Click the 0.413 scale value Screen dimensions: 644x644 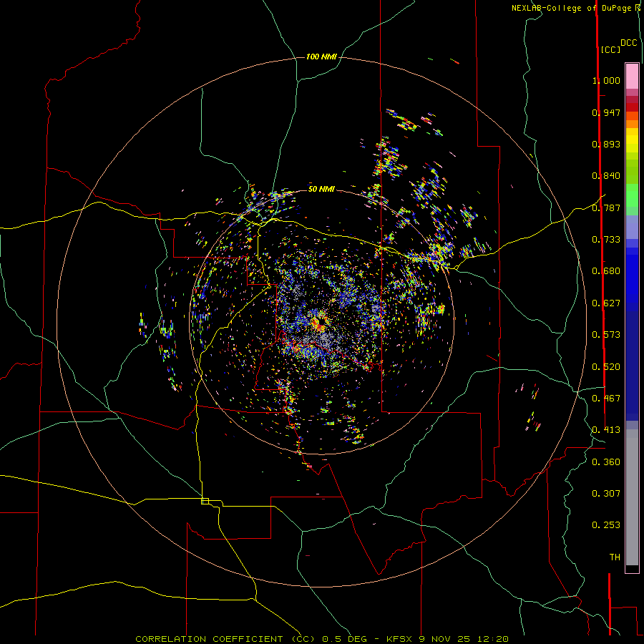tap(606, 430)
